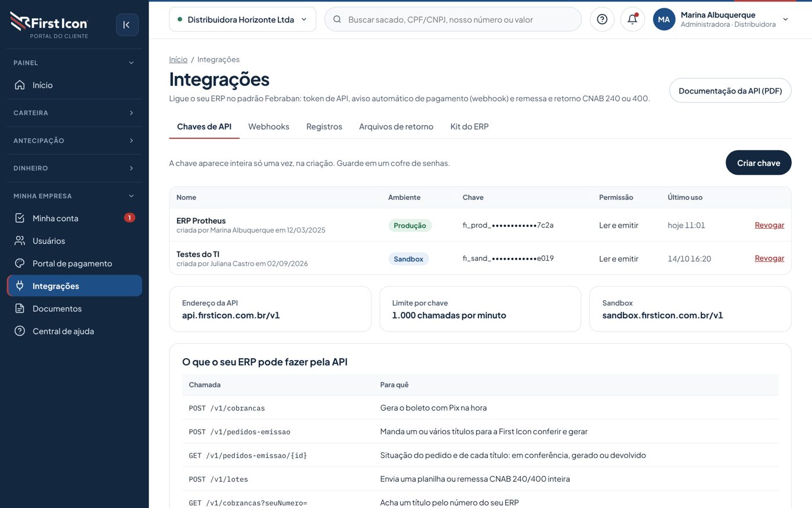Click the fi_prod_ key value
Viewport: 812px width, 508px height.
click(508, 225)
